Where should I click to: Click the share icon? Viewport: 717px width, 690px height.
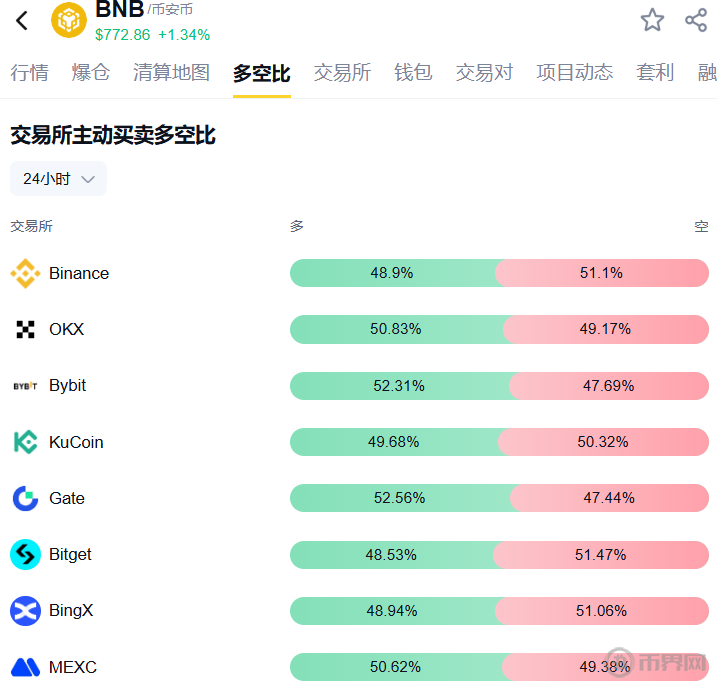(696, 20)
